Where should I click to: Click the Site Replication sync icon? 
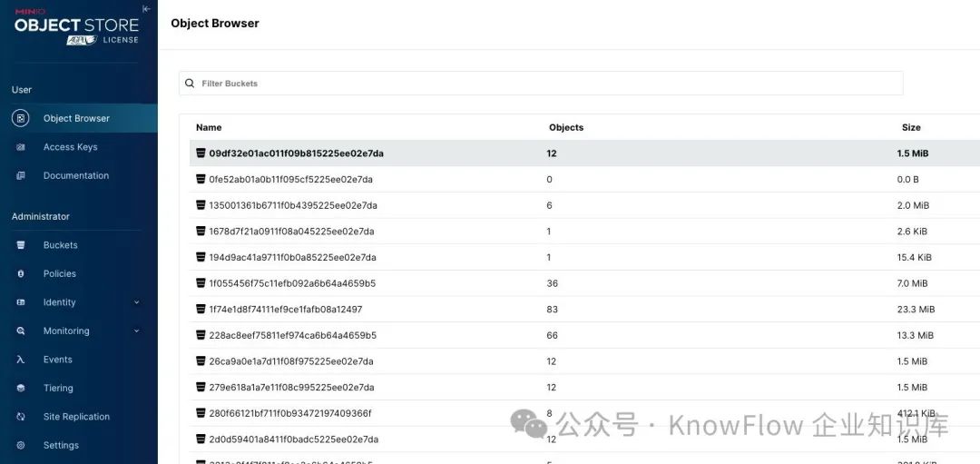click(21, 417)
